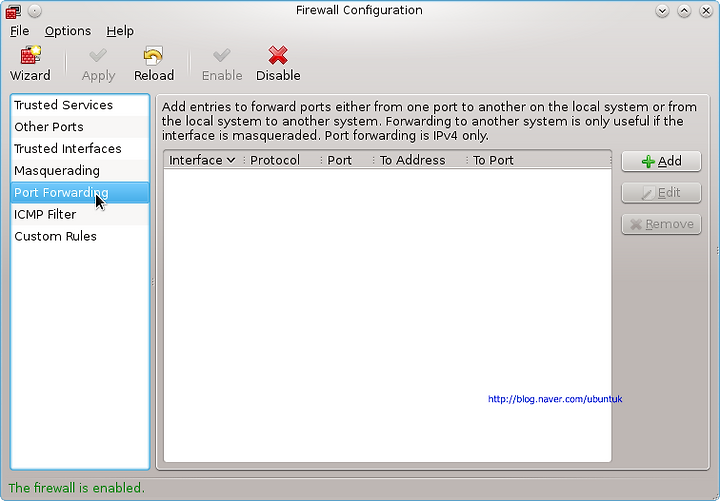
Task: Minimize the Firewall Configuration window
Action: [x=662, y=11]
